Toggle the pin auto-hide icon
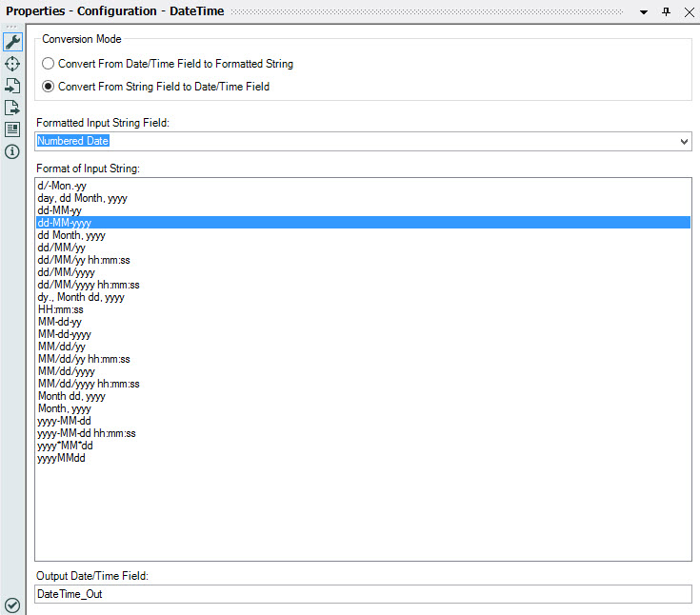Viewport: 700px width, 615px height. (667, 10)
